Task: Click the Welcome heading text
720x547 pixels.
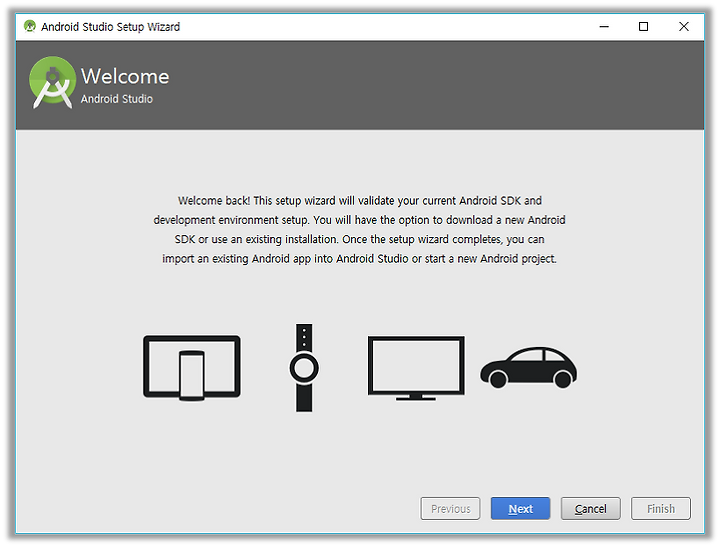Action: click(125, 76)
